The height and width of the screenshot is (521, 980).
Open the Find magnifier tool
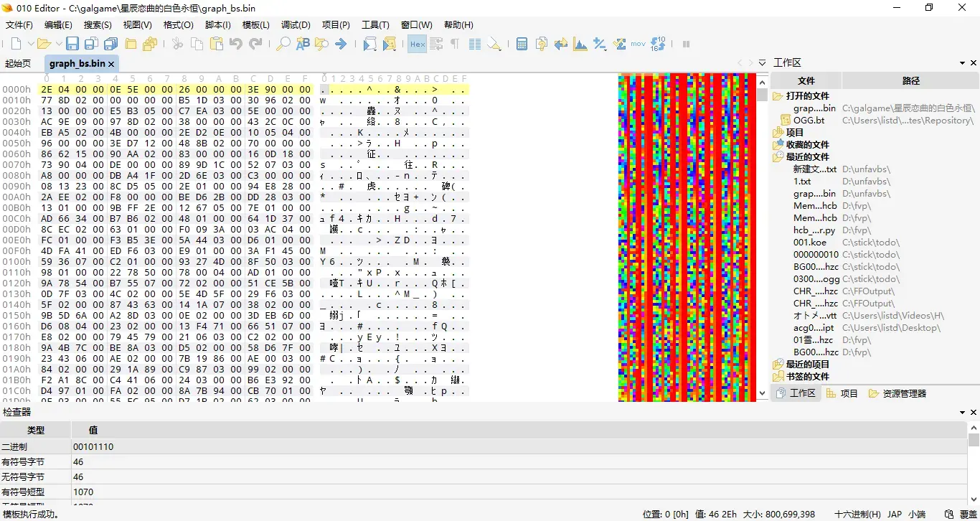click(283, 44)
